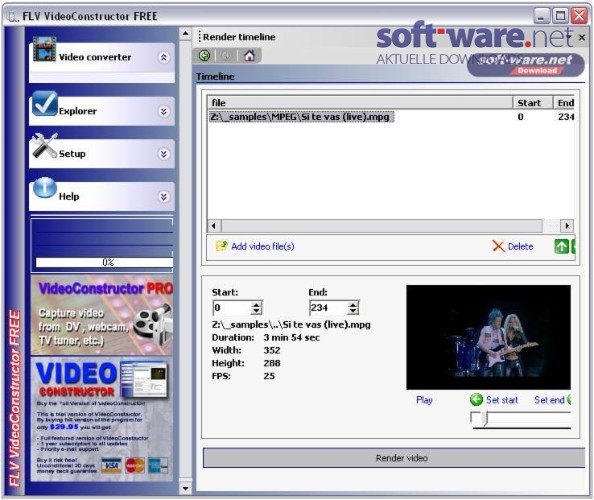
Task: Click the green Set start arrow icon
Action: coord(476,399)
